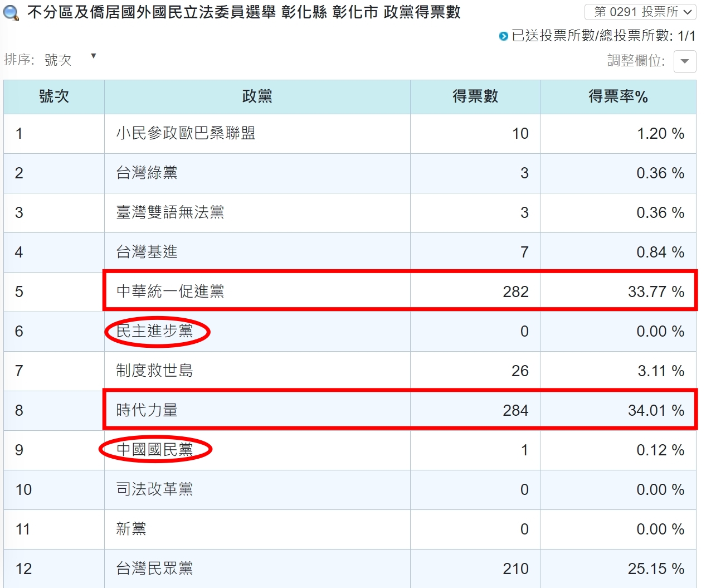The height and width of the screenshot is (588, 711).
Task: Click row number 8 in the 號次 column
Action: [x=19, y=410]
